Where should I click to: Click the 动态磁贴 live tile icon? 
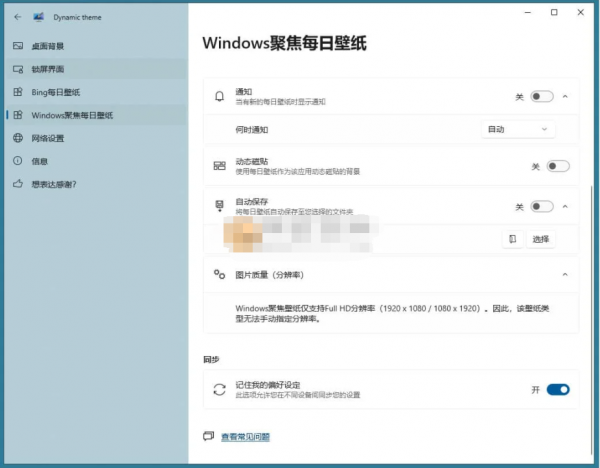click(x=220, y=166)
